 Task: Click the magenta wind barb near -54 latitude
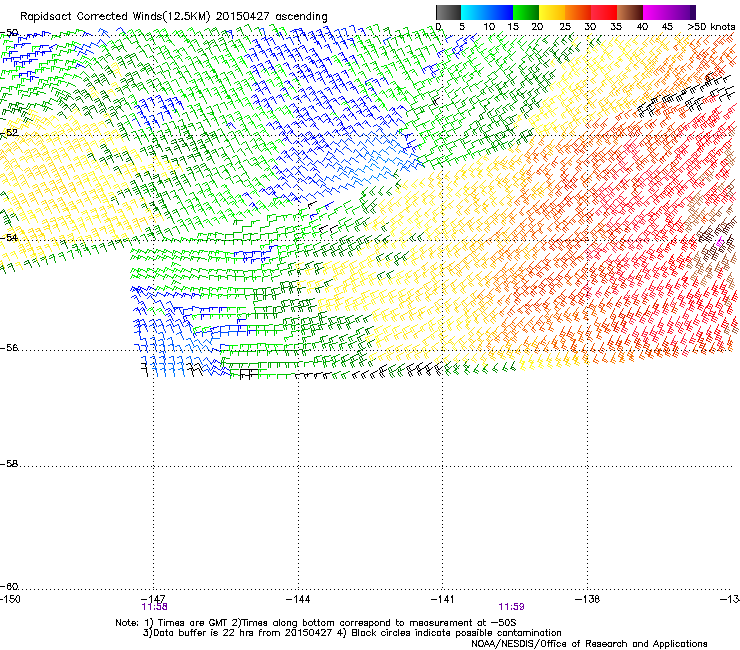[x=720, y=243]
